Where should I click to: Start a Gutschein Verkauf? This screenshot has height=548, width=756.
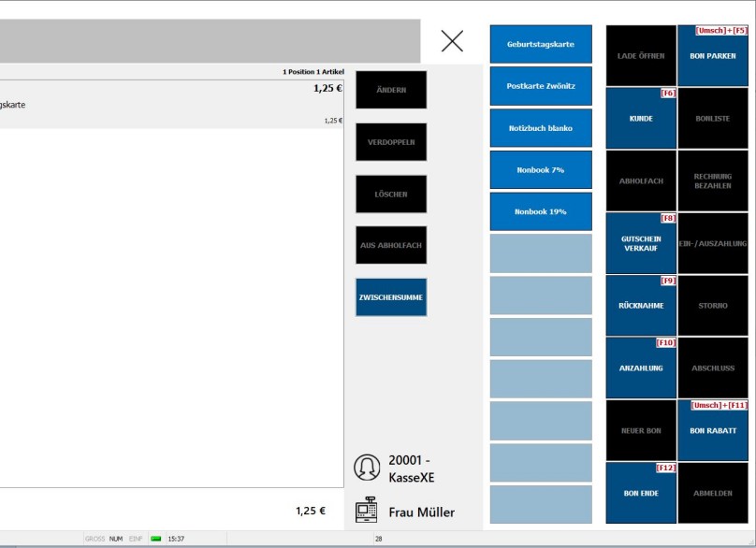coord(641,243)
